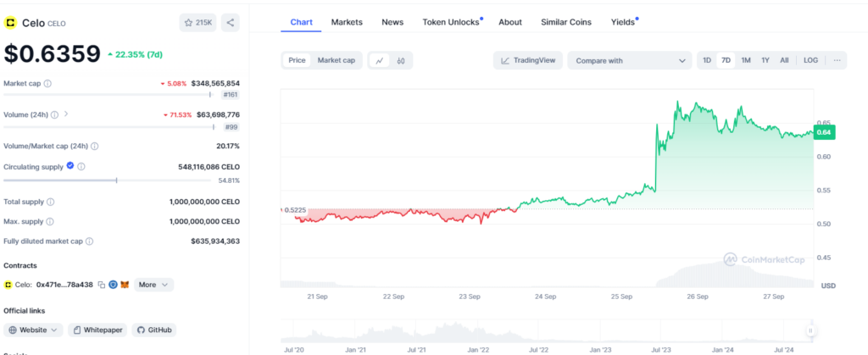Click the market cap rank slider bar
This screenshot has width=868, height=355.
tap(108, 95)
